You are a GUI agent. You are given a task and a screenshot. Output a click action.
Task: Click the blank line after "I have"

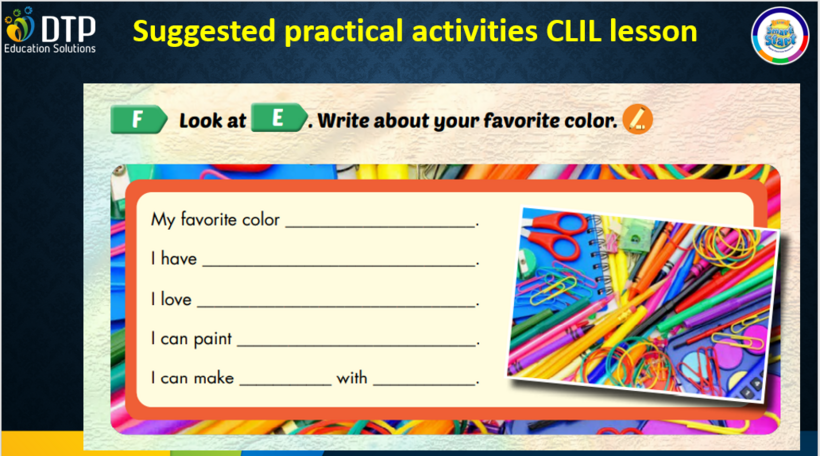pyautogui.click(x=339, y=261)
